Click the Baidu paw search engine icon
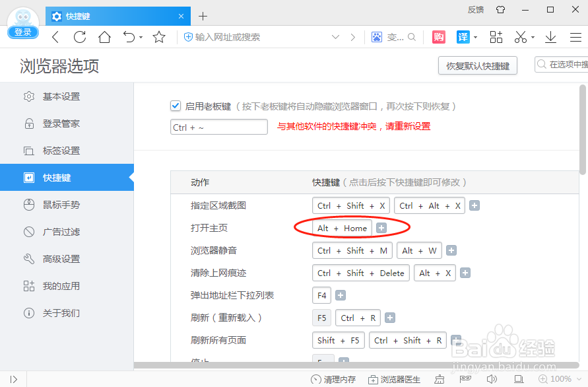Screen dimensions: 588x387 377,37
